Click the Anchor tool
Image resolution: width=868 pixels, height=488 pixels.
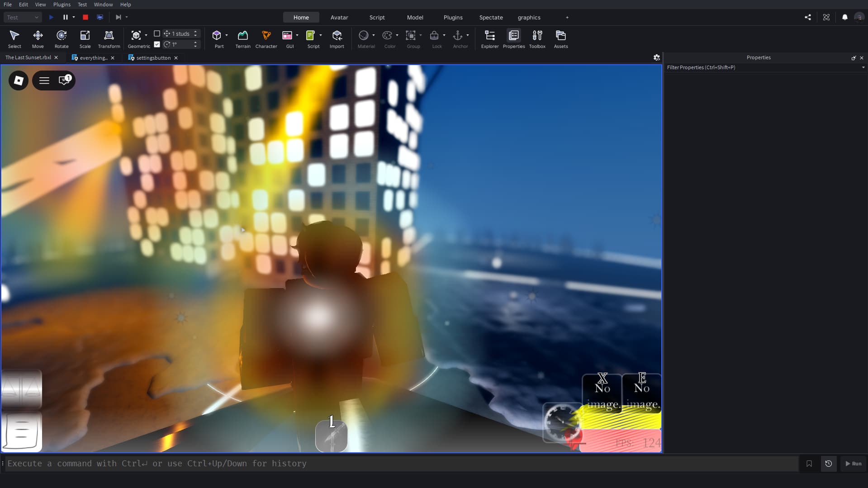click(x=458, y=35)
